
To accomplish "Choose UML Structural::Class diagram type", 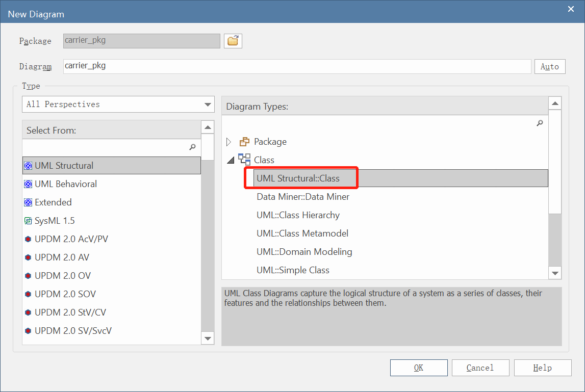I will tap(401, 178).
